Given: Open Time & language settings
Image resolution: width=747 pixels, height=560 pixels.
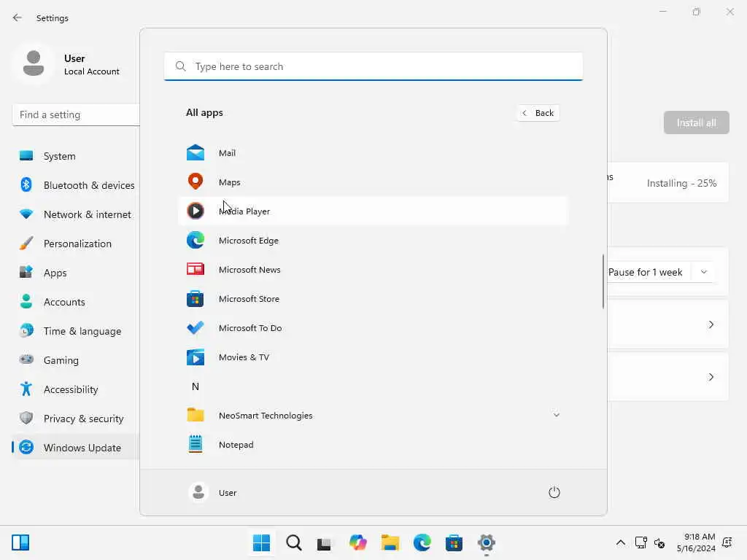Looking at the screenshot, I should 76,331.
